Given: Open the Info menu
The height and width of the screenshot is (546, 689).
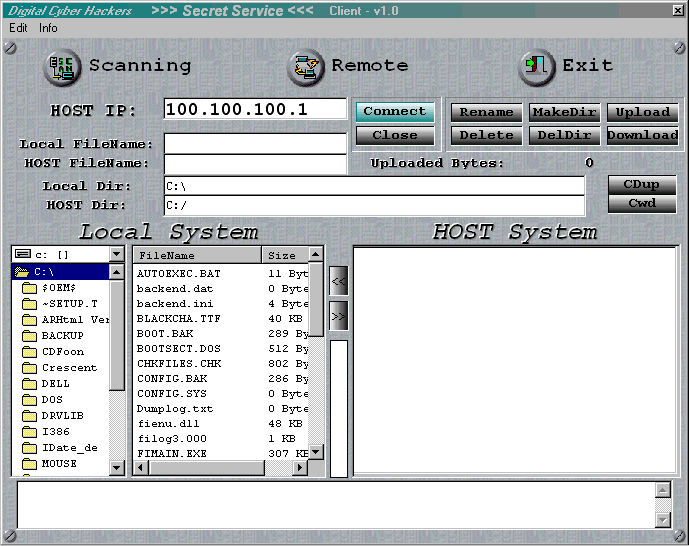Looking at the screenshot, I should click(x=48, y=28).
